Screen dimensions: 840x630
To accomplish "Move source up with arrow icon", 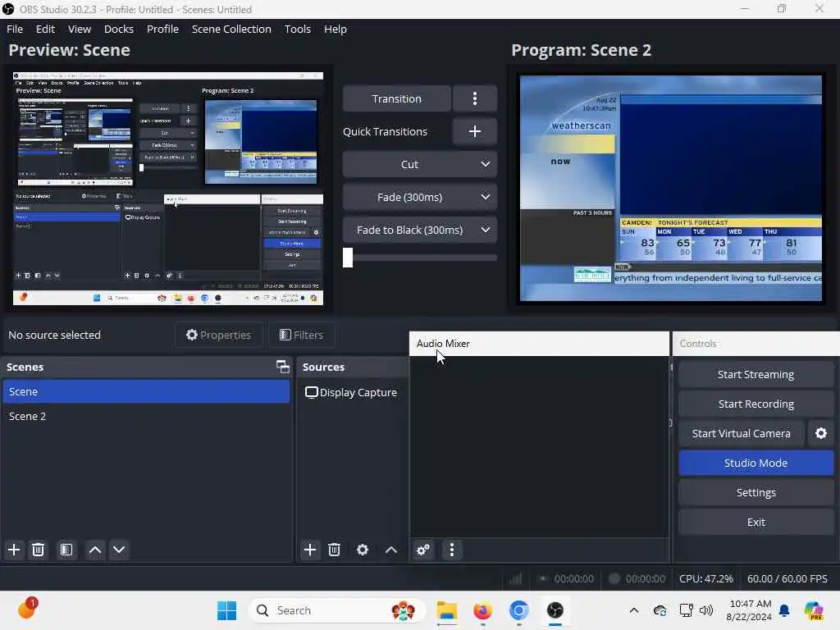I will tap(391, 550).
